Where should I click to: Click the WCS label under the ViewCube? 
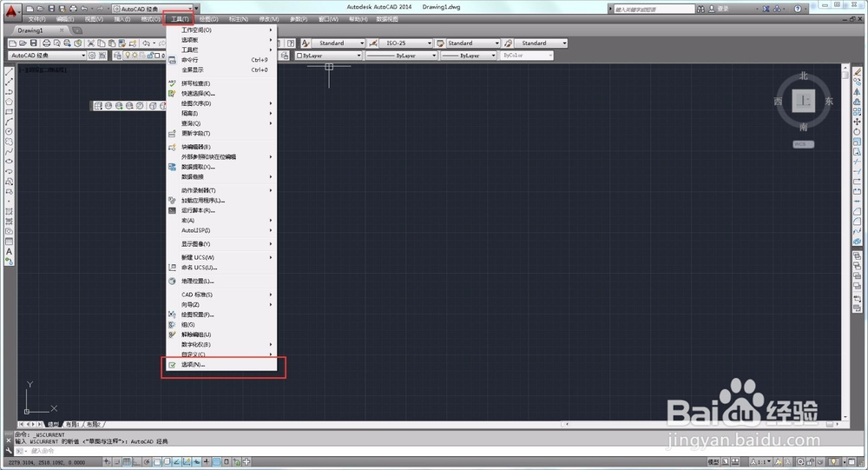803,144
